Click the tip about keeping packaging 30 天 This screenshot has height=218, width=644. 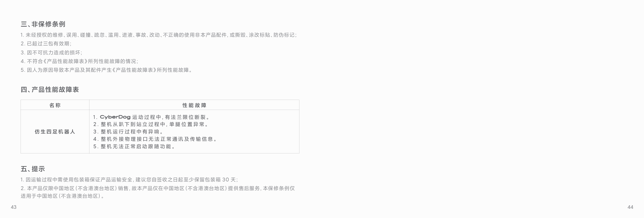click(129, 180)
